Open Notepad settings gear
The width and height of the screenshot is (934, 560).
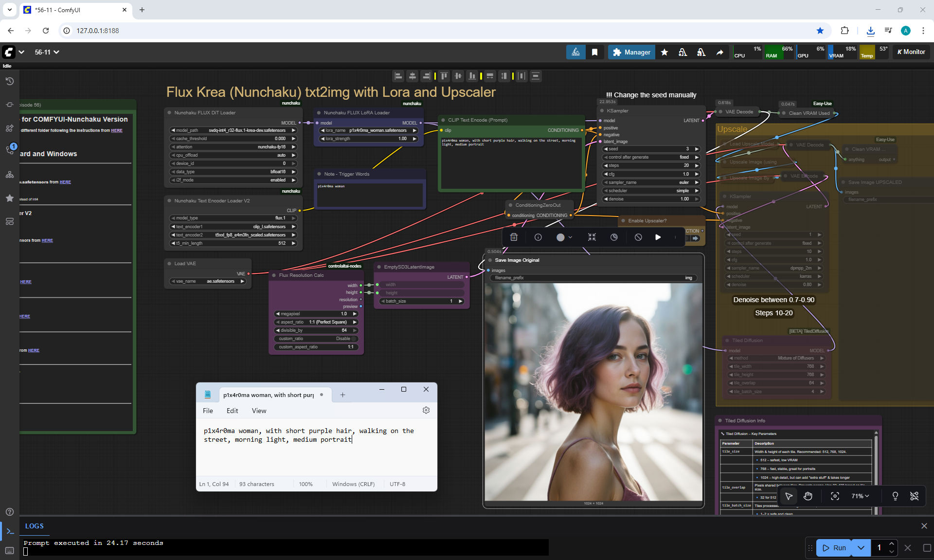pos(426,410)
